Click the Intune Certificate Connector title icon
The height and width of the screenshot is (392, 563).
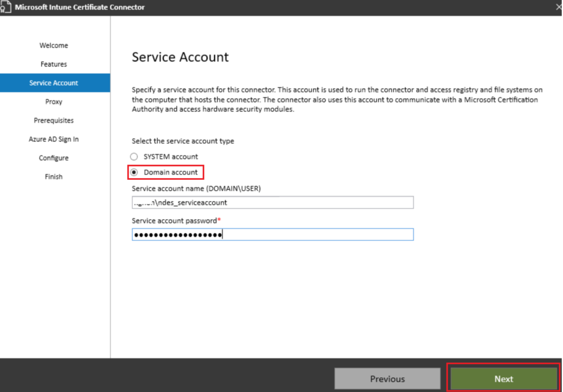click(x=5, y=7)
